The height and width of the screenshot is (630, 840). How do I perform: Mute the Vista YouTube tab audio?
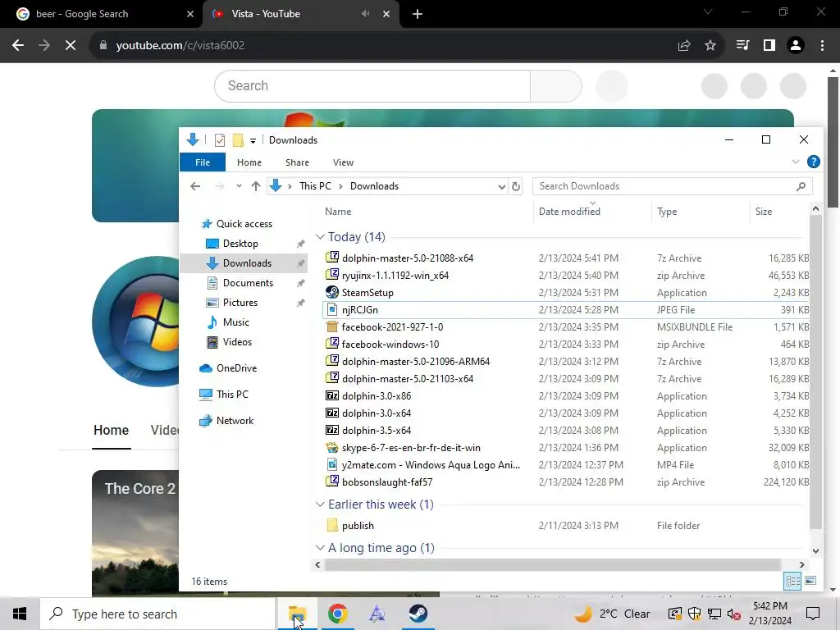(x=366, y=14)
